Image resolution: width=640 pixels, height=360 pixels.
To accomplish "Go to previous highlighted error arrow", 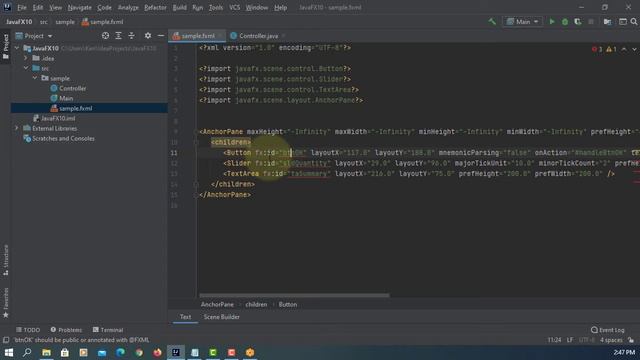I will 624,49.
